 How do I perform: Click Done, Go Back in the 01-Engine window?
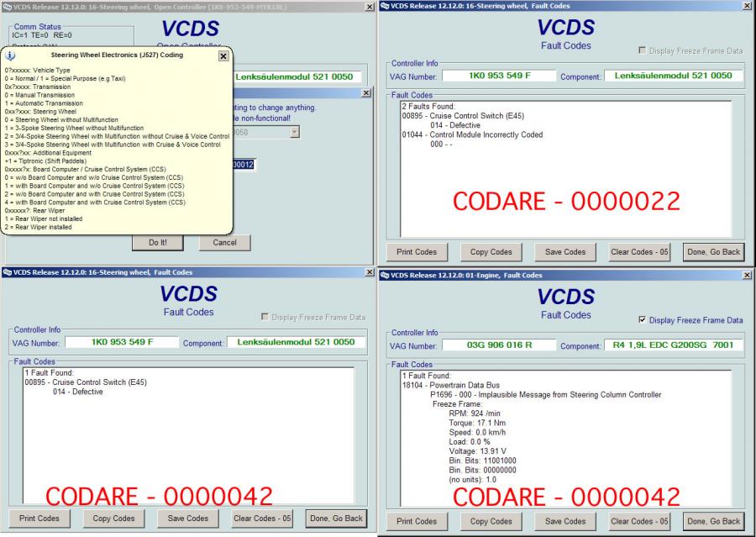coord(713,521)
